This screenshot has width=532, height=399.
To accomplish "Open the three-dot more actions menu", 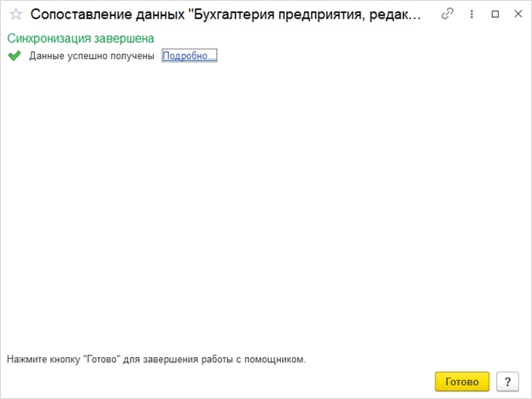I will [471, 15].
